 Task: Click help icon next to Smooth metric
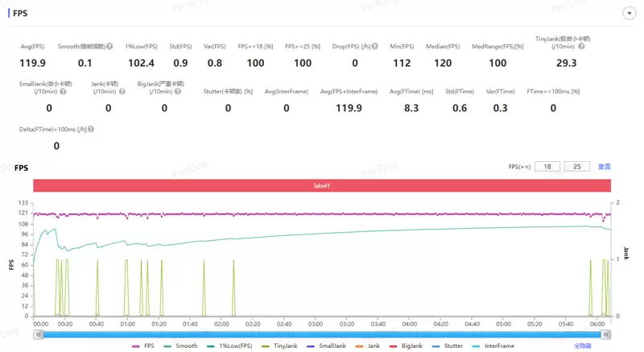109,47
